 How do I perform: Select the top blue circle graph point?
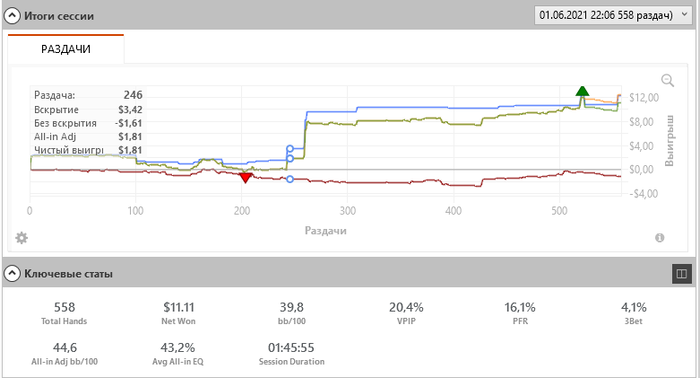pos(290,149)
